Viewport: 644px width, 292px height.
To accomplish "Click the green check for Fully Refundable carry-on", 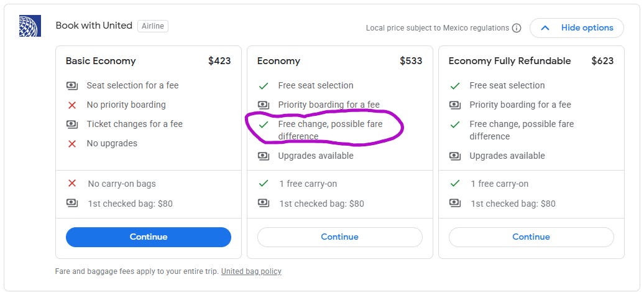I will [x=454, y=184].
